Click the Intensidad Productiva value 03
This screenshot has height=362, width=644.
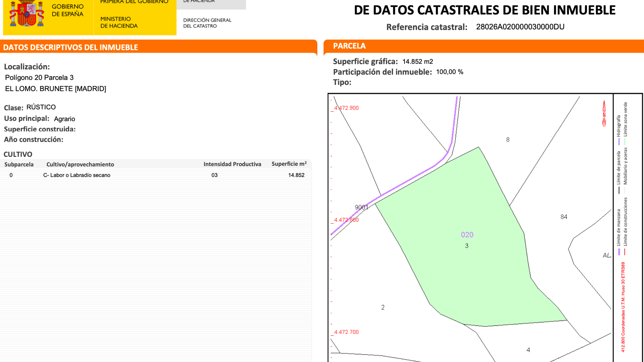click(214, 175)
